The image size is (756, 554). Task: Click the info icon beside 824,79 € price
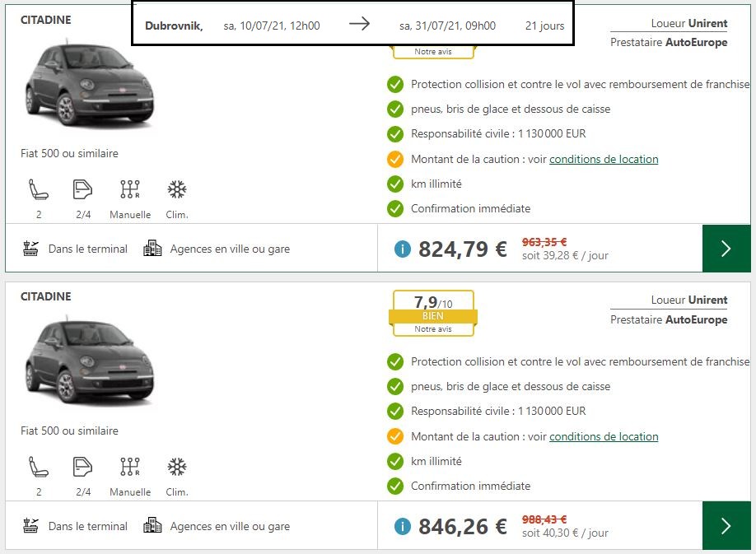point(402,249)
